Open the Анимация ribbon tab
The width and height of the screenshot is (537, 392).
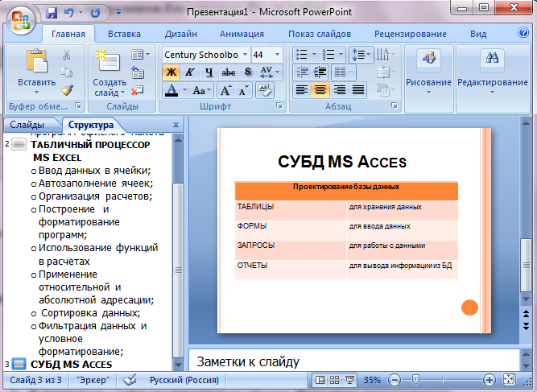242,34
